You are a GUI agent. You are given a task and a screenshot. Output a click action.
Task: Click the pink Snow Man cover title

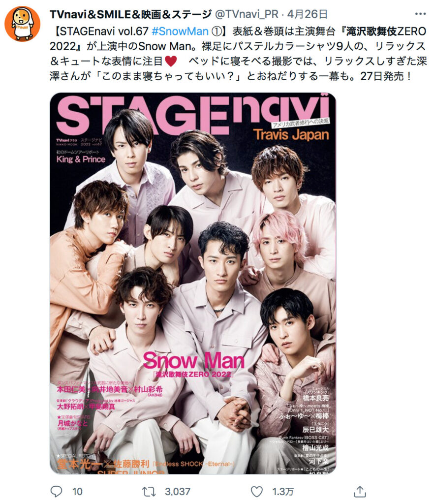(x=193, y=360)
